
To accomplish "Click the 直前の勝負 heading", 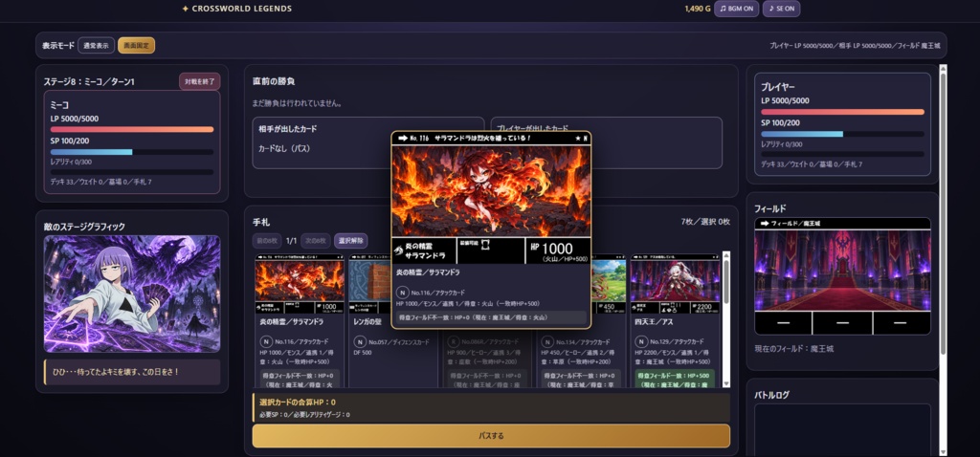I will pos(274,81).
